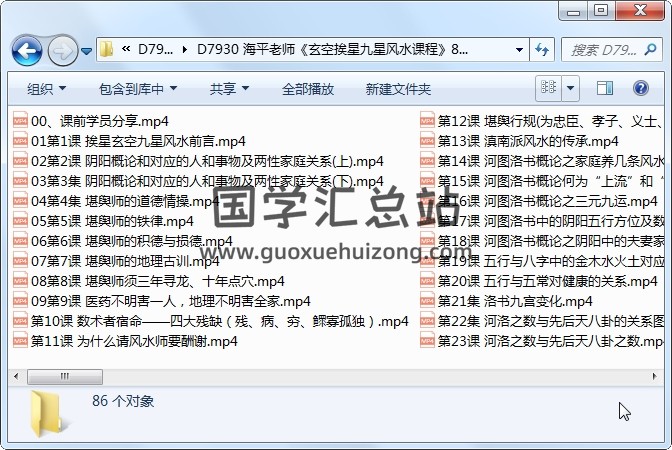This screenshot has width=672, height=450.
Task: Select the MP4 icon of 第13课 滇南派风水的传承
Action: click(427, 141)
